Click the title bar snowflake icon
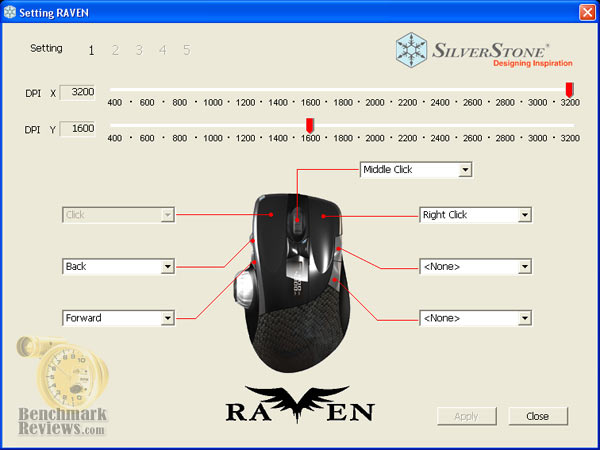This screenshot has width=600, height=450. coord(10,12)
